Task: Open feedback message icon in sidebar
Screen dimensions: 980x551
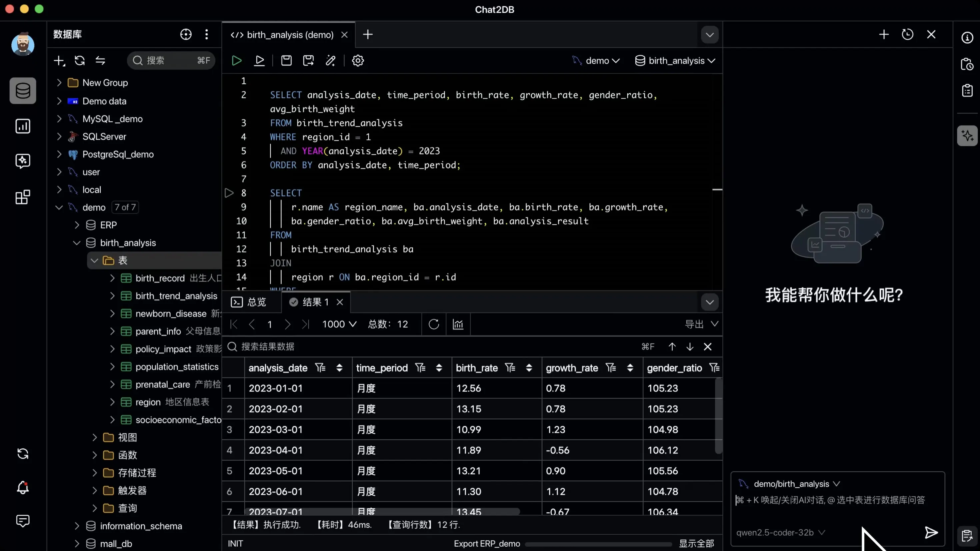Action: 23,521
